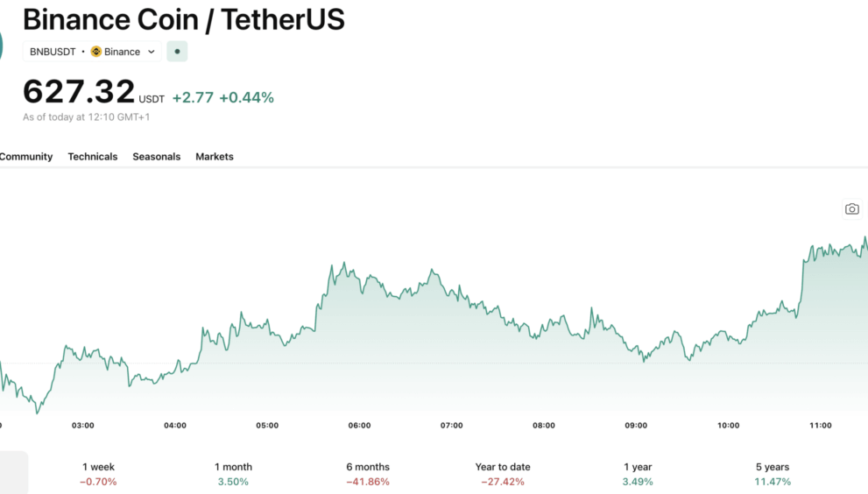Click the highlighted range button at bottom-left
This screenshot has height=494, width=868.
[x=13, y=473]
